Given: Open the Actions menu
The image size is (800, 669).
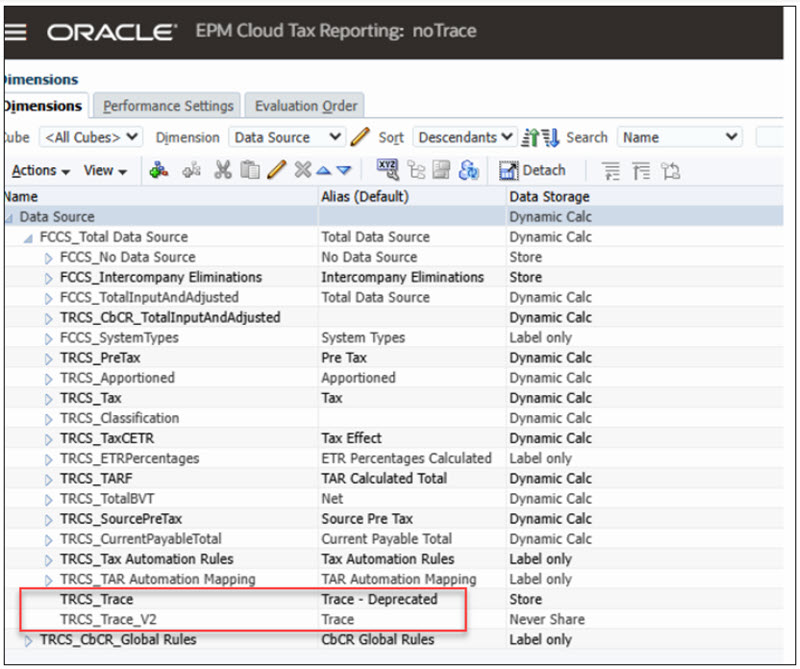Looking at the screenshot, I should [41, 170].
